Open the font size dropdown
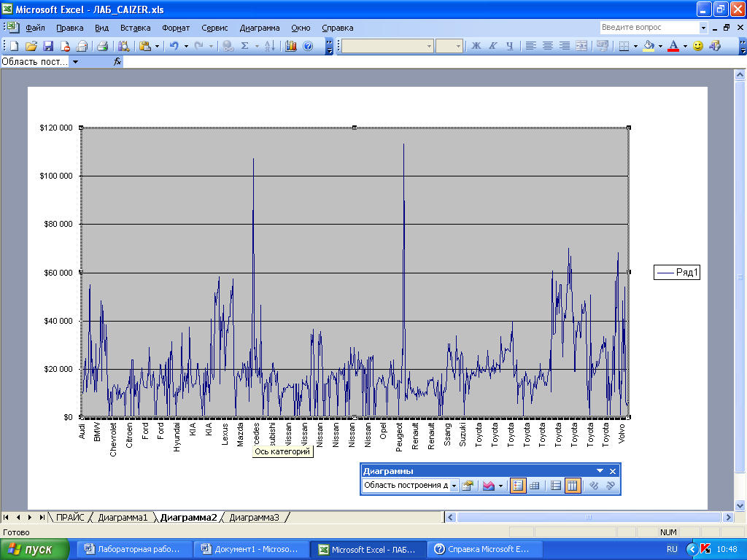This screenshot has width=747, height=560. (458, 46)
